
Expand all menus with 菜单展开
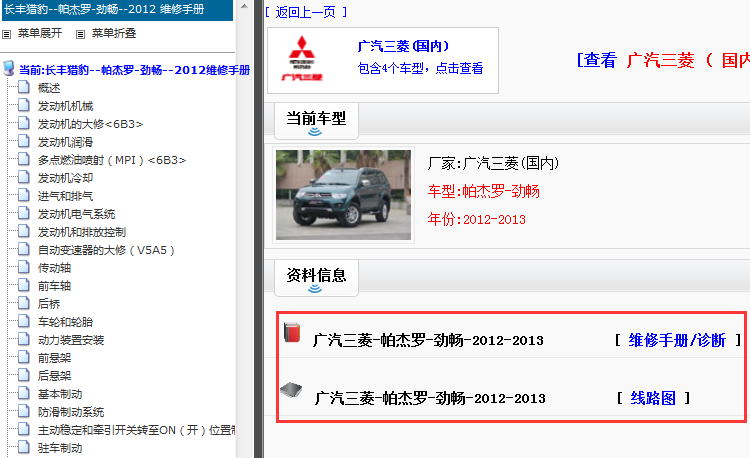[40, 33]
